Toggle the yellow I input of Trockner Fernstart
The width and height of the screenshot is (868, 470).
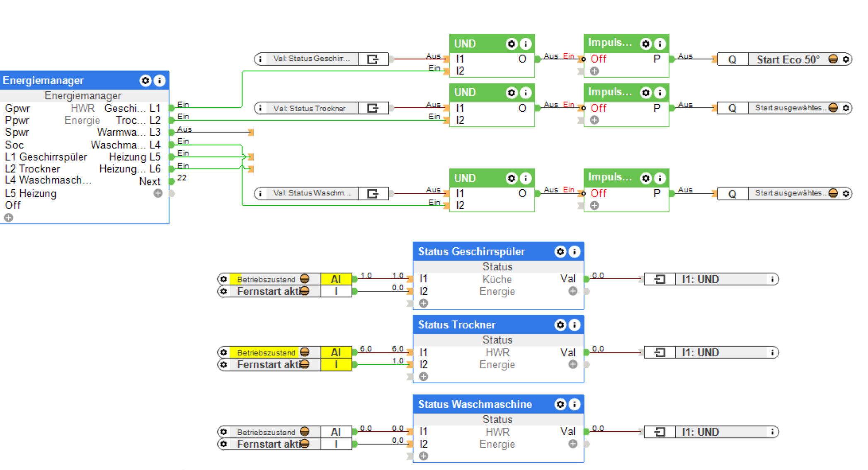336,365
